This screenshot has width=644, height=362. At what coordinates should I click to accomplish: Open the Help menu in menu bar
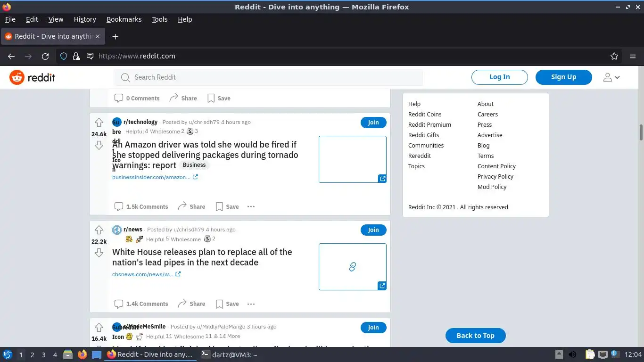coord(185,19)
